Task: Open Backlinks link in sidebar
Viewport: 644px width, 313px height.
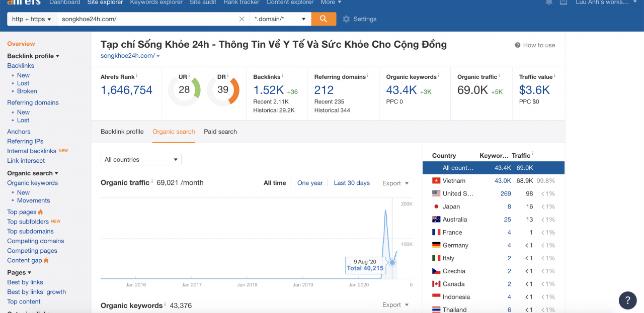Action: coord(21,66)
